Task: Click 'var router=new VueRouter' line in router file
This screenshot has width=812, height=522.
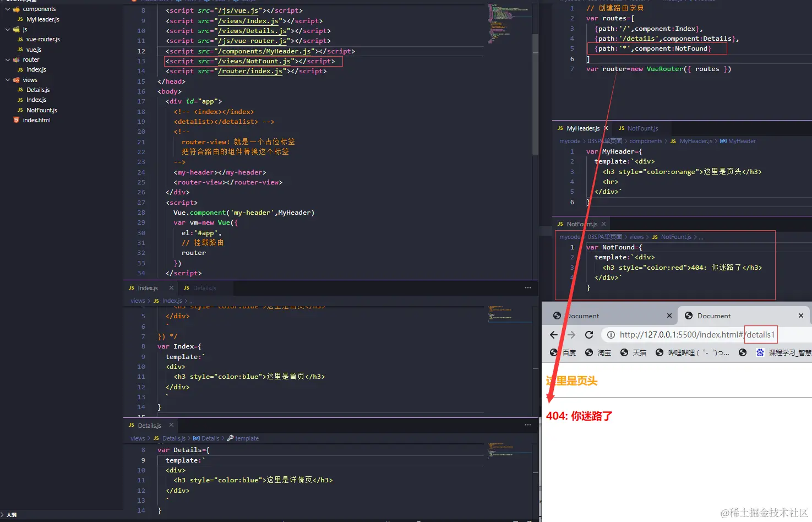Action: click(658, 69)
